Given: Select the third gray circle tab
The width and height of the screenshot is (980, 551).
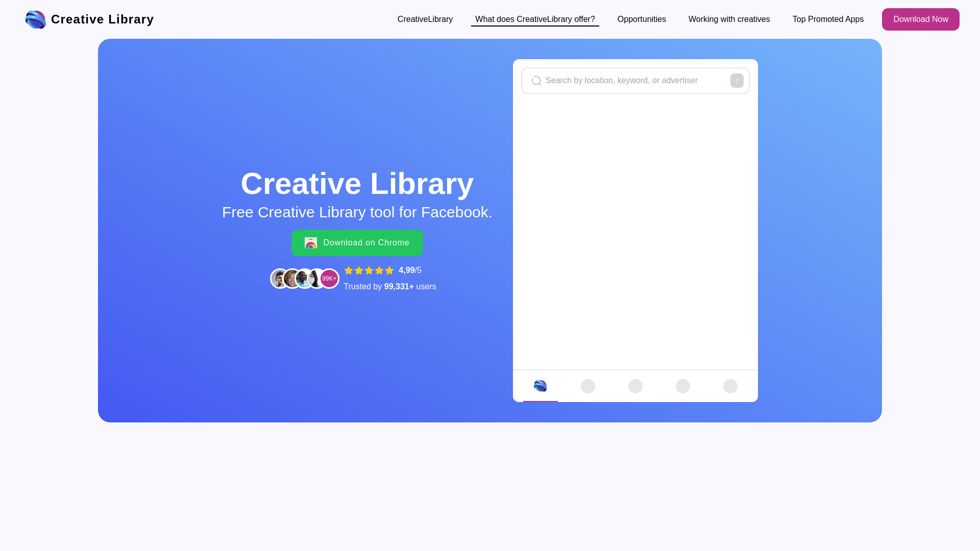Looking at the screenshot, I should point(635,386).
